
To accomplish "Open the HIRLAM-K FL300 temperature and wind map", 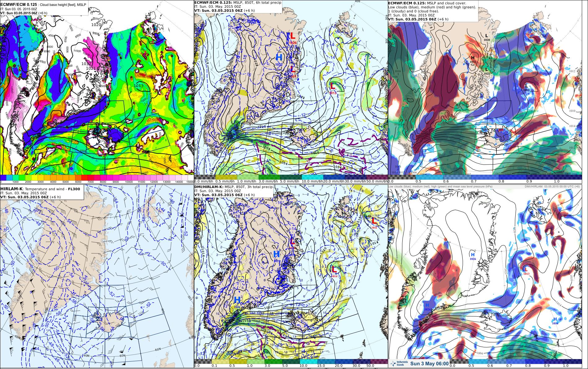I will pyautogui.click(x=97, y=276).
